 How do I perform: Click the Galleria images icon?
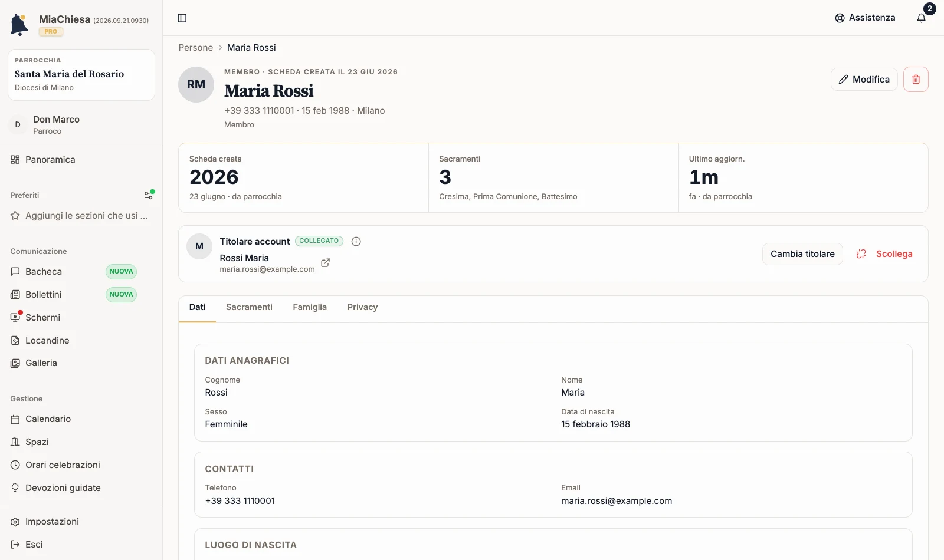tap(15, 363)
